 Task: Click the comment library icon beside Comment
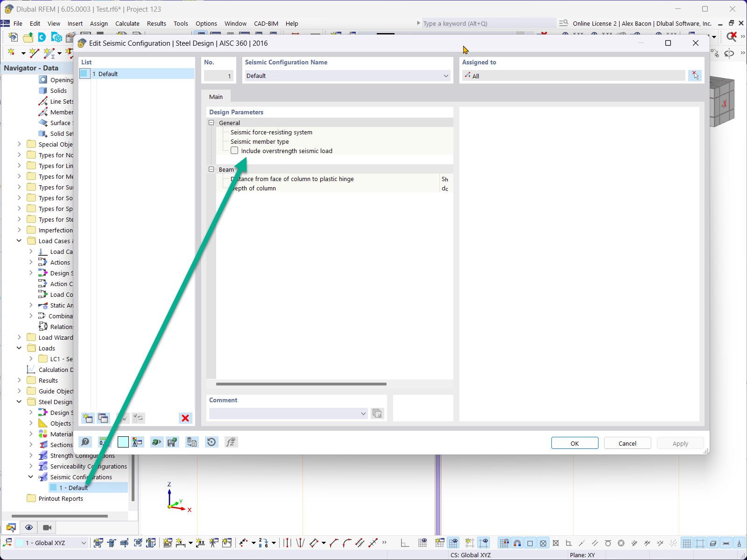coord(377,413)
